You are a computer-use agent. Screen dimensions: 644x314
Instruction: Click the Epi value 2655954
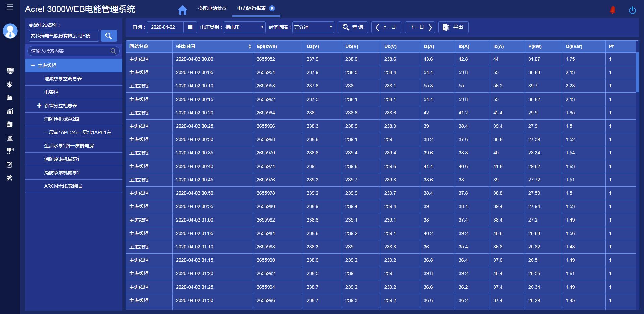coord(266,72)
